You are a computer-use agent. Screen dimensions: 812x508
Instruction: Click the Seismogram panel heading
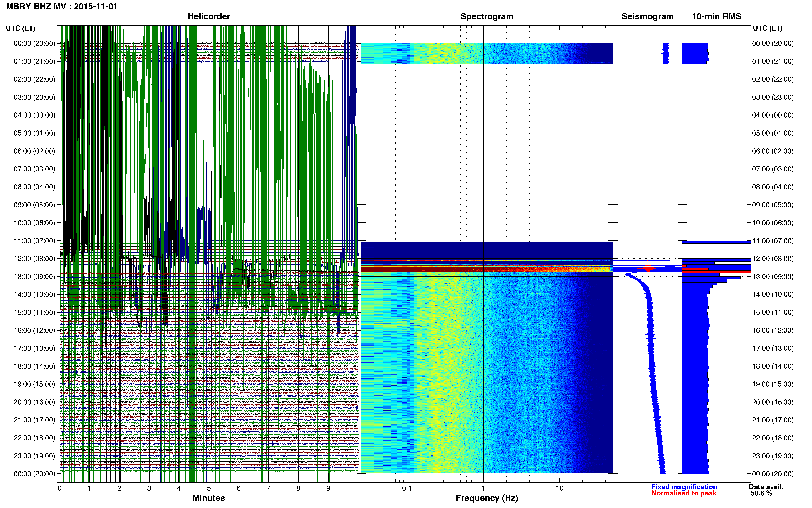pos(647,16)
